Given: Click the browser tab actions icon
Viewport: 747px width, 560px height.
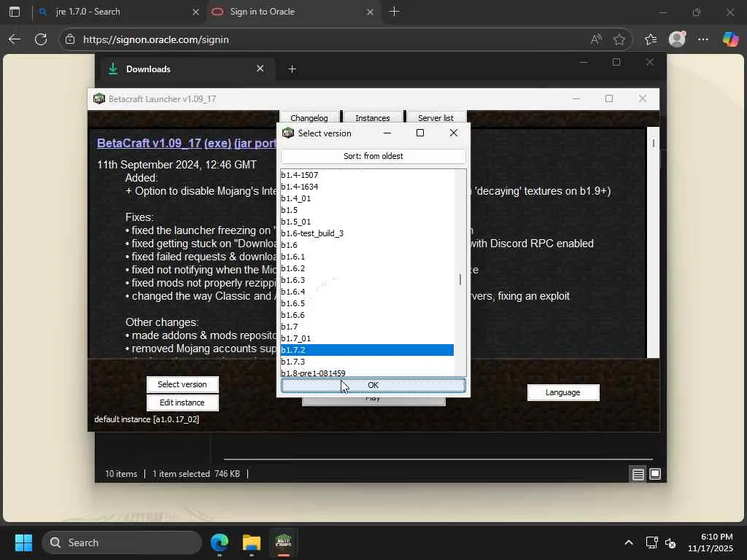Looking at the screenshot, I should (x=15, y=12).
